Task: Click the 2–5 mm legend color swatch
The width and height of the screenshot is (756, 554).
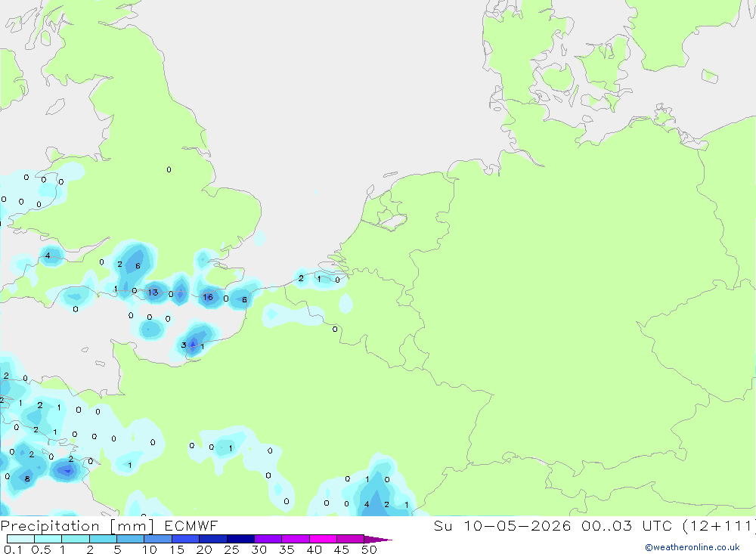Action: (103, 539)
